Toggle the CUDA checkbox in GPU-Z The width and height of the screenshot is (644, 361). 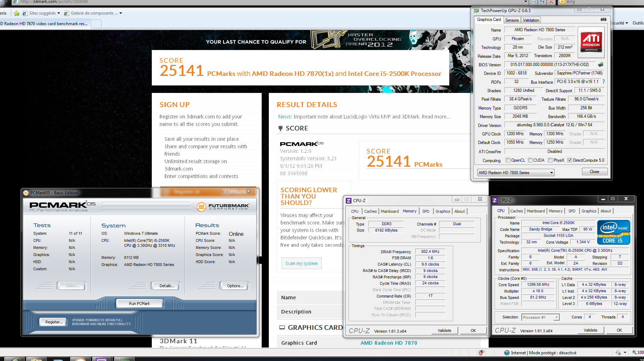(x=531, y=160)
